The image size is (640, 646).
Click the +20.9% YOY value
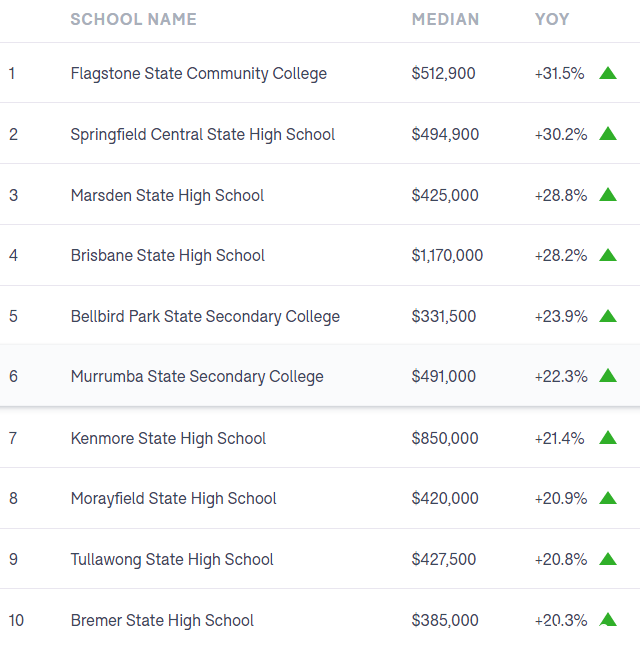pyautogui.click(x=561, y=499)
